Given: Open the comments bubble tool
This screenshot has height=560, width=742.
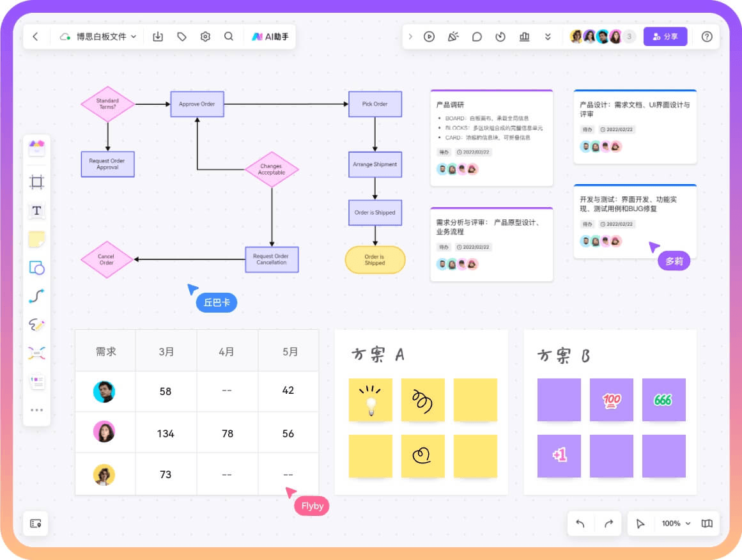Looking at the screenshot, I should click(x=477, y=36).
